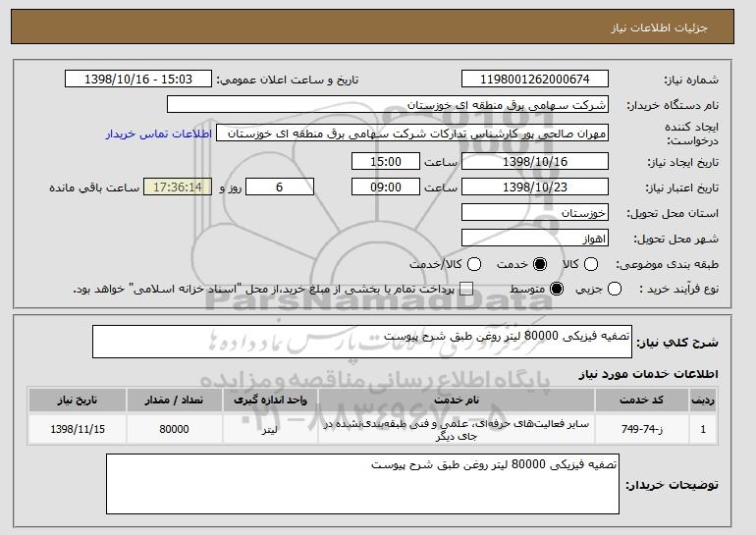Click the ایجاد کننده درخواست field
756x535 pixels.
tap(412, 133)
